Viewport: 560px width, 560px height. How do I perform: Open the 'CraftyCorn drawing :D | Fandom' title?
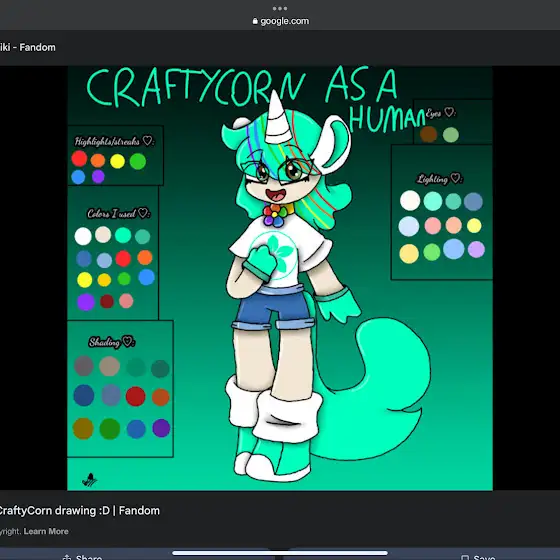[x=79, y=511]
